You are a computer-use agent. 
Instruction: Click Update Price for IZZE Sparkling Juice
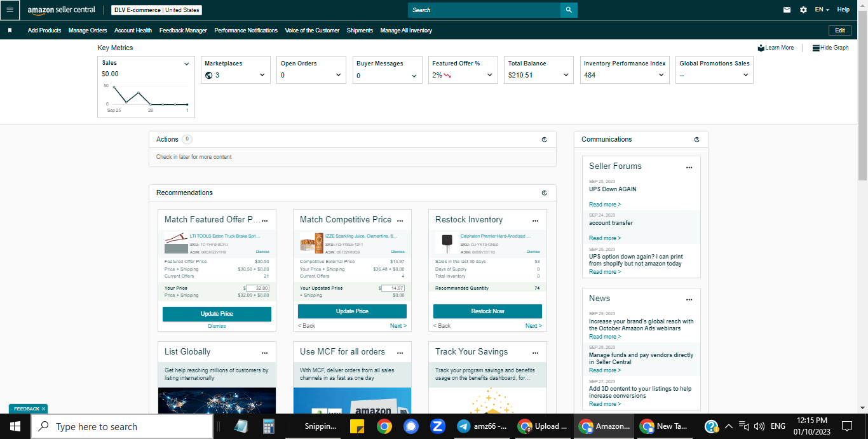click(x=352, y=311)
